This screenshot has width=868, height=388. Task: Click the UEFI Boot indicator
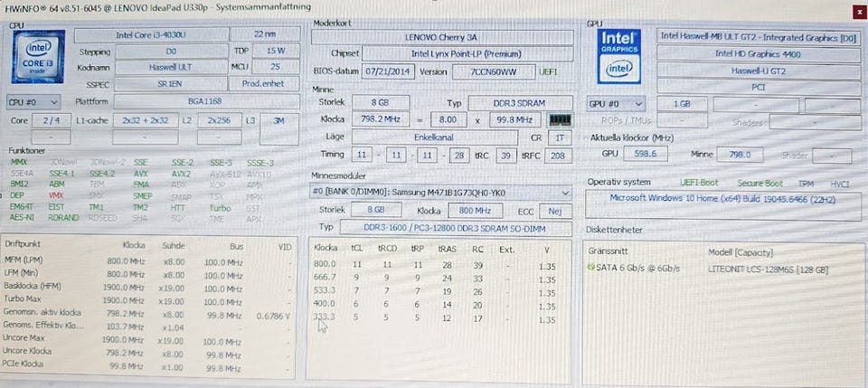699,184
